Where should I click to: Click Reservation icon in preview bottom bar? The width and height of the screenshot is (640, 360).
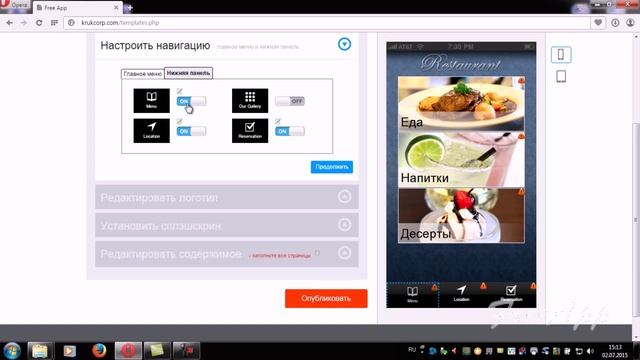(511, 293)
